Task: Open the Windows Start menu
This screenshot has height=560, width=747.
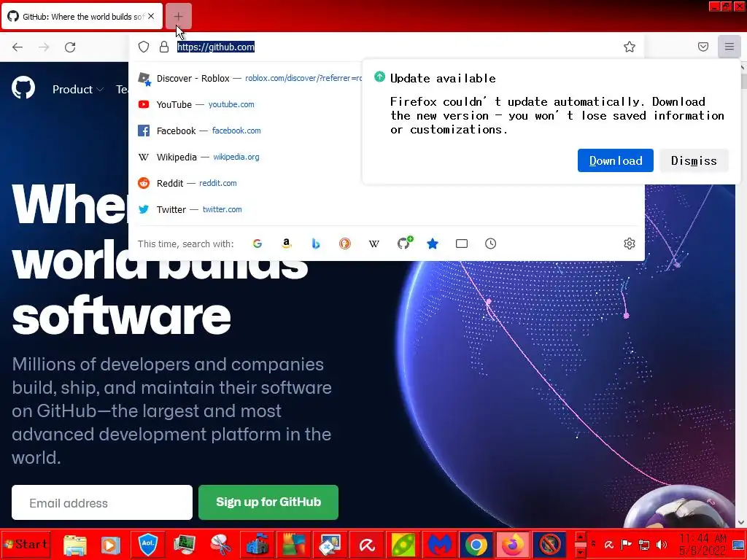Action: pyautogui.click(x=26, y=544)
